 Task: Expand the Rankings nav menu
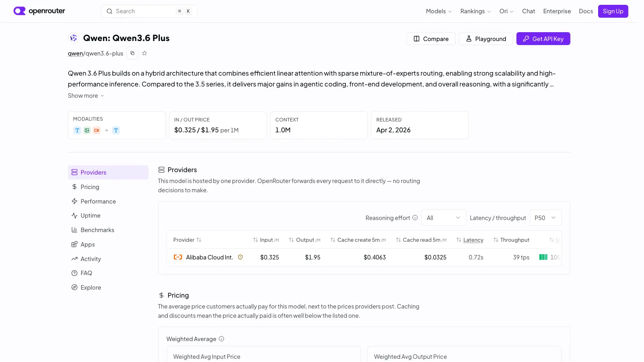tap(475, 11)
